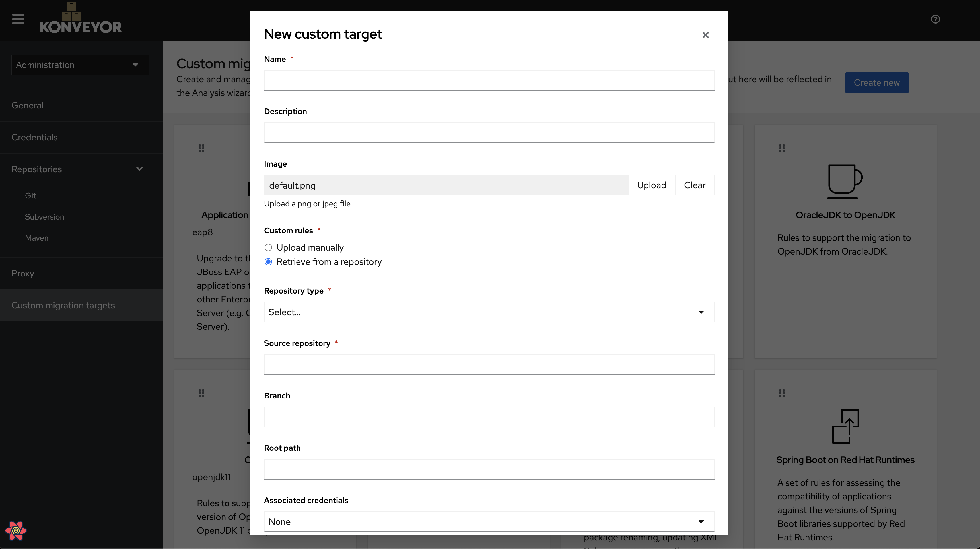
Task: Select the Upload manually radio button
Action: [268, 247]
